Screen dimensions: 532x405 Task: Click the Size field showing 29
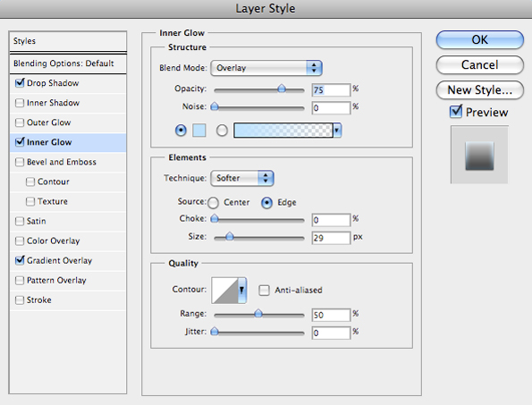(331, 238)
